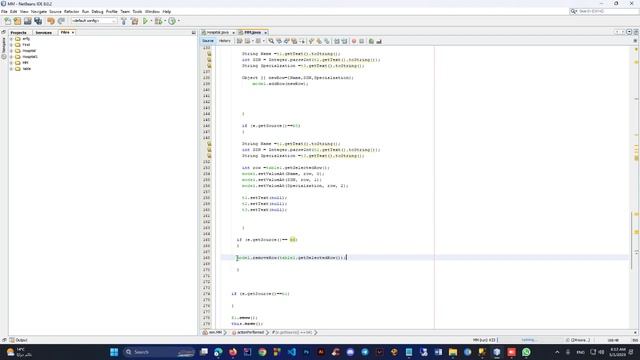Click Find Previous Occurrence icon
Image resolution: width=640 pixels, height=360 pixels.
[x=279, y=41]
